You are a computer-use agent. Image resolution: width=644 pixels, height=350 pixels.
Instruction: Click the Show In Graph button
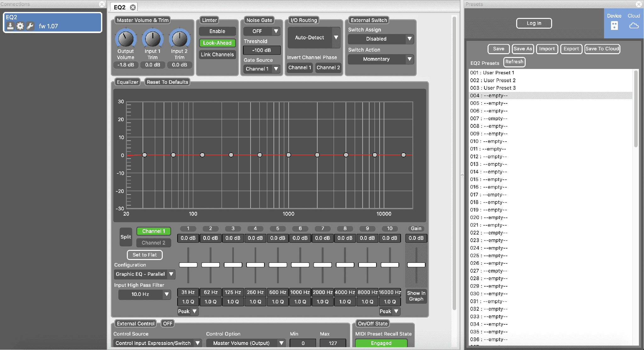[416, 296]
